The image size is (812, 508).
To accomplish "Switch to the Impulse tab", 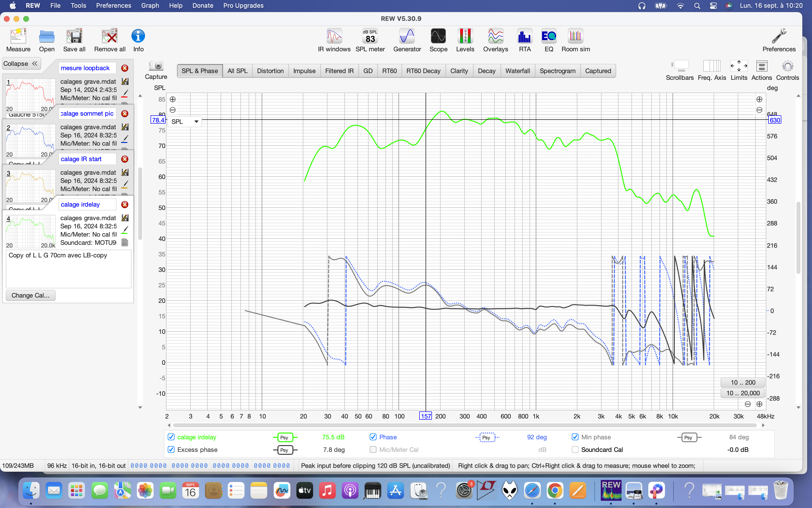I will point(304,71).
